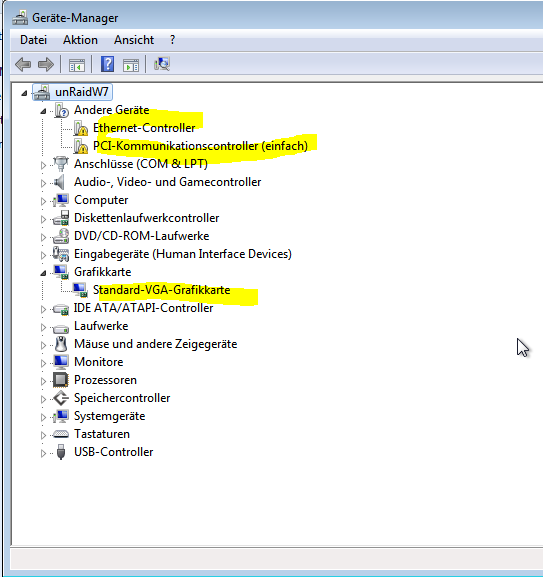Expand Mäuse und andere Zeigegeräte
543x577 pixels.
pyautogui.click(x=43, y=345)
